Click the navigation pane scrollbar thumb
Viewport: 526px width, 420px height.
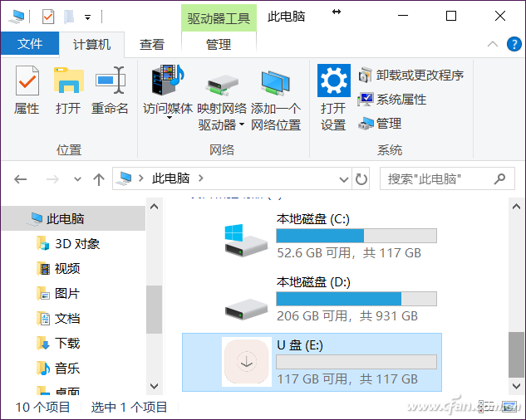155,310
